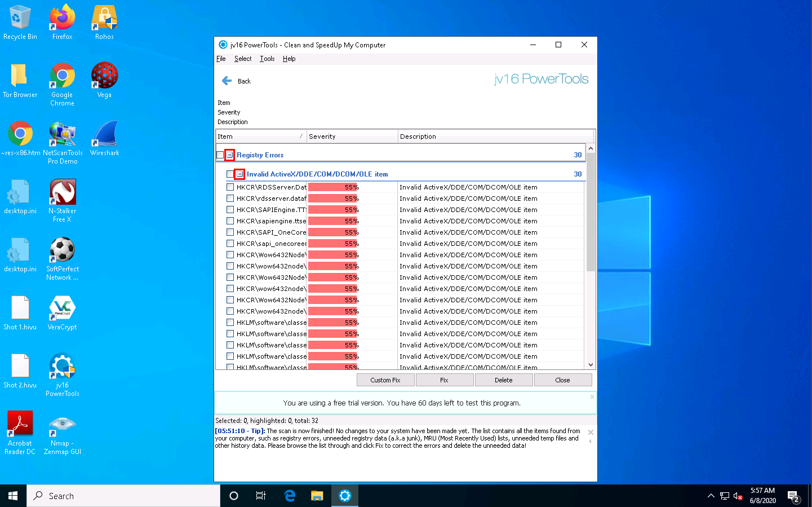Check the HKCR\SAPI_OneCore row checkbox
The height and width of the screenshot is (507, 812).
point(230,232)
